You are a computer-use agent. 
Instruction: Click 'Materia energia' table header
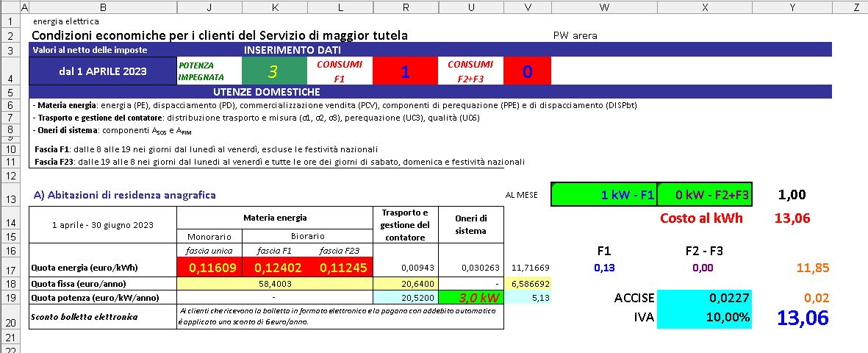(275, 218)
